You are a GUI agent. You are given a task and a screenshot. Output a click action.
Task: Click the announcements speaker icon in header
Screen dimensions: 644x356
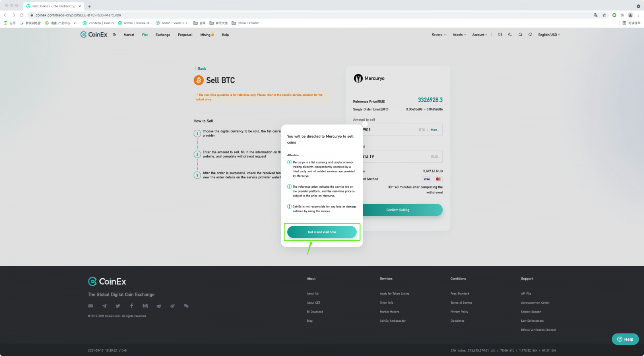click(500, 35)
